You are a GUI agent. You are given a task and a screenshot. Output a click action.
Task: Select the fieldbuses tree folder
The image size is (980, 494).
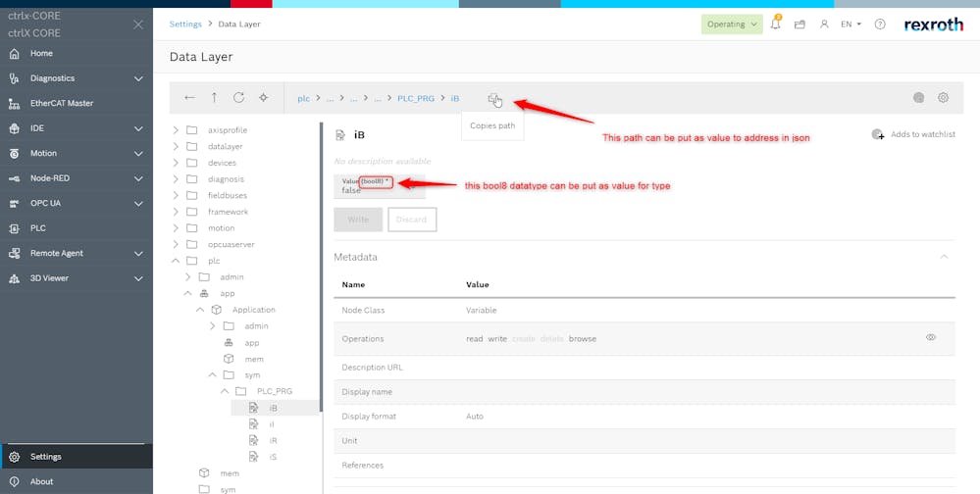coord(227,195)
